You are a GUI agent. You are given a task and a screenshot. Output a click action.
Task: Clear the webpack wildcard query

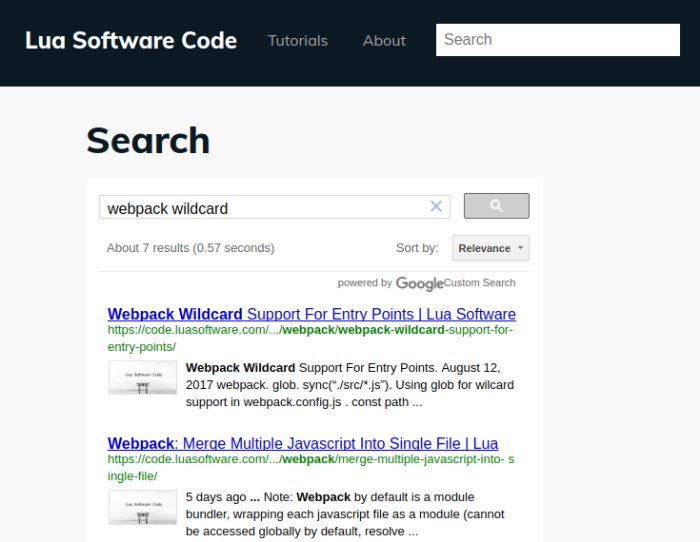click(x=436, y=206)
